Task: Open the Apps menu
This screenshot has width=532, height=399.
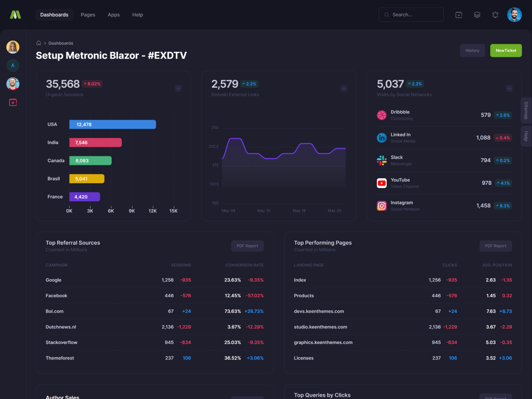Action: coord(113,15)
